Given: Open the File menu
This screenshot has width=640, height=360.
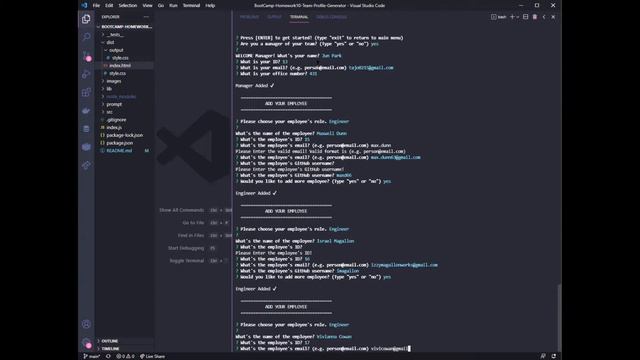Looking at the screenshot, I should point(96,6).
